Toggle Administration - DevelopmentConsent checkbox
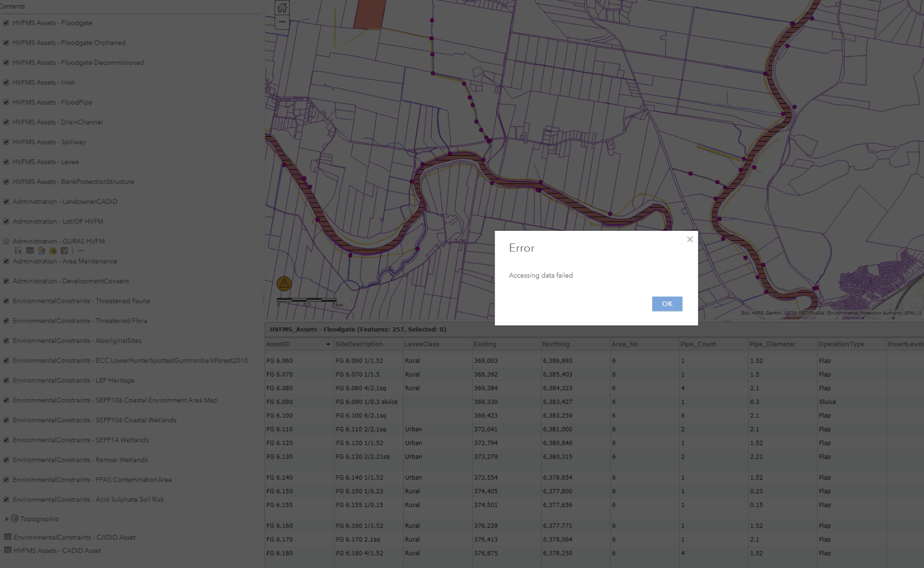 click(x=6, y=281)
